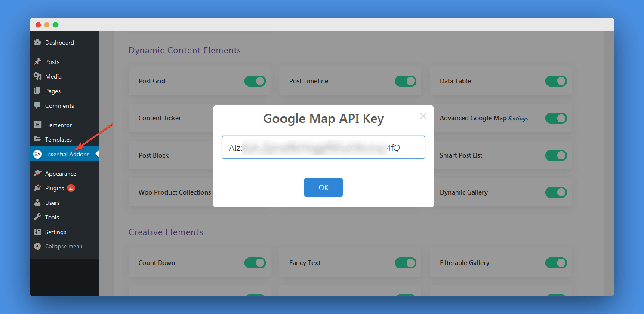This screenshot has width=644, height=314.
Task: Click inside the Google Map API Key field
Action: 323,147
